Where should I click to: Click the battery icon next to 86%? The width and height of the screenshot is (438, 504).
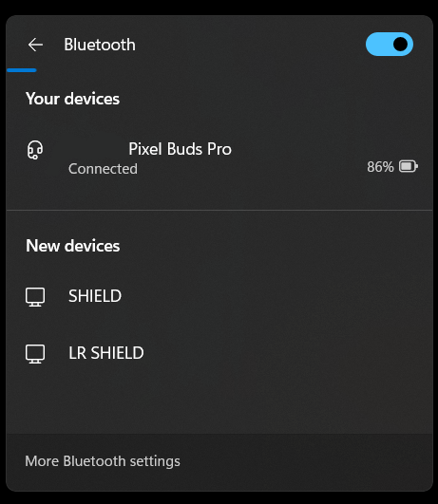coord(409,166)
